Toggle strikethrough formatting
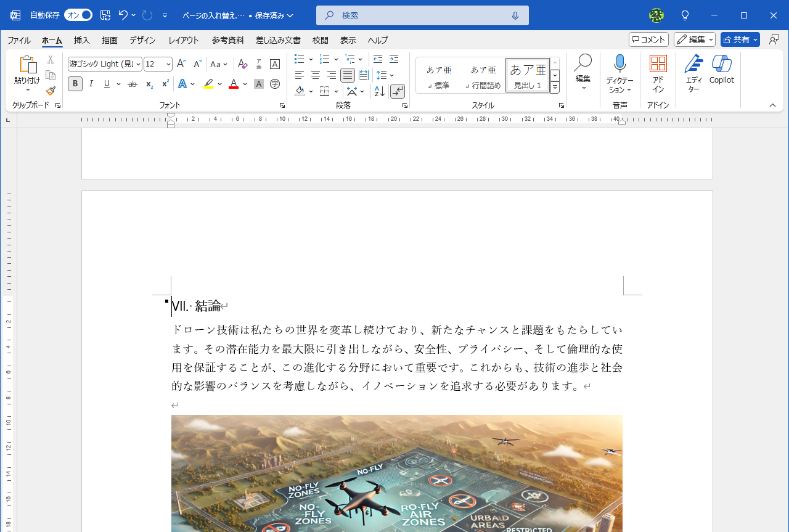 (x=132, y=84)
